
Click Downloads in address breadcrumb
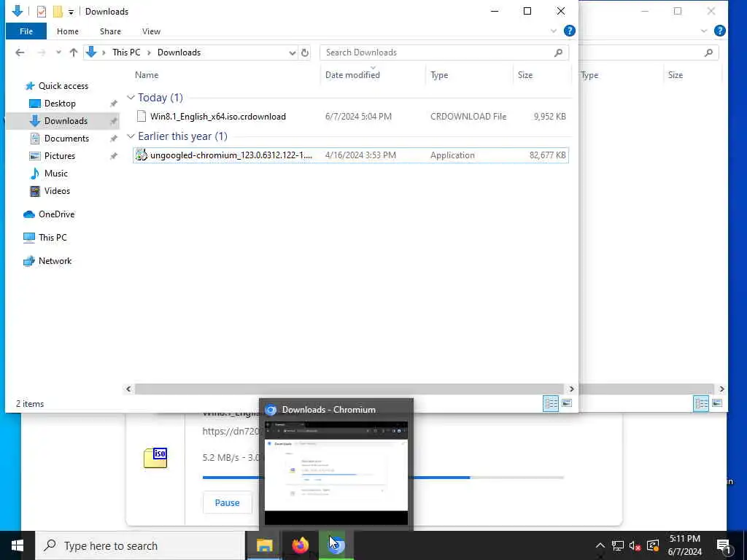[x=179, y=52]
